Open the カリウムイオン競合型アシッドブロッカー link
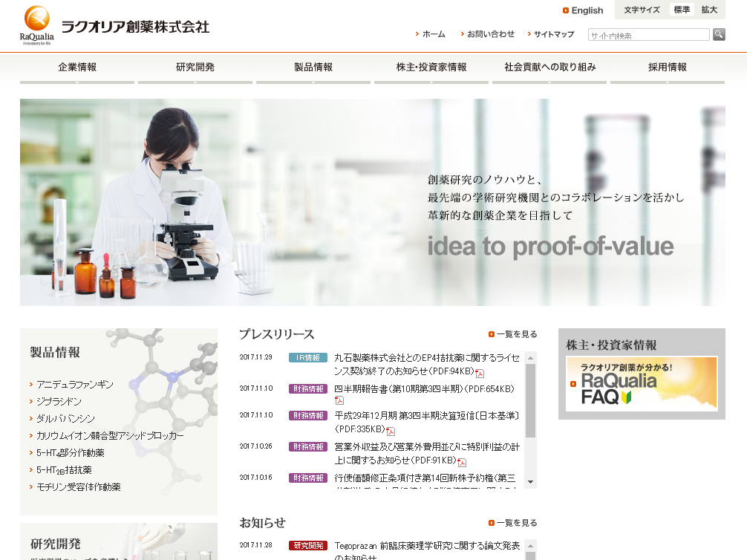 [110, 436]
